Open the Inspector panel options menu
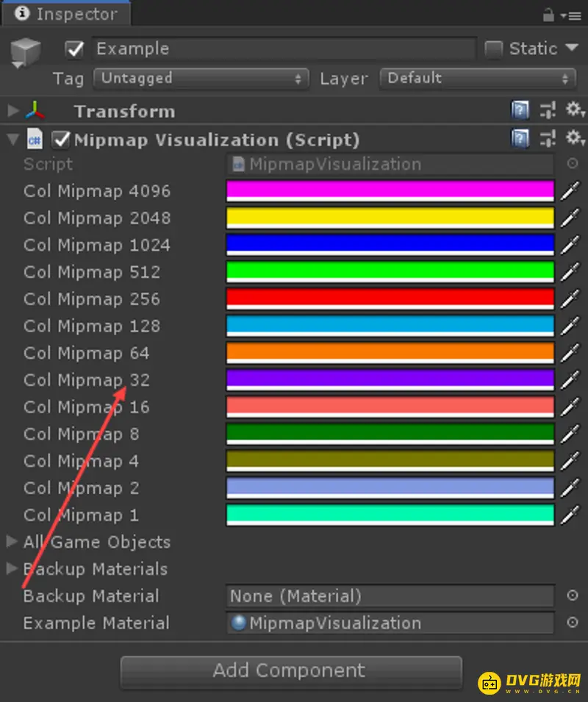 coord(570,15)
